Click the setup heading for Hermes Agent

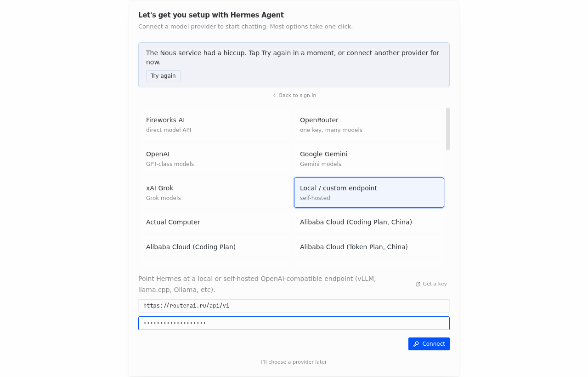click(211, 15)
